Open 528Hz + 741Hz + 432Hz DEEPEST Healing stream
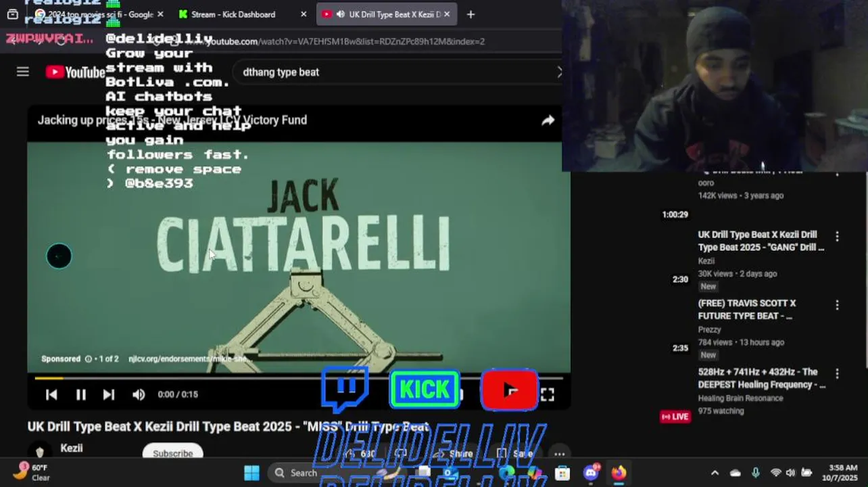This screenshot has height=487, width=868. (762, 378)
